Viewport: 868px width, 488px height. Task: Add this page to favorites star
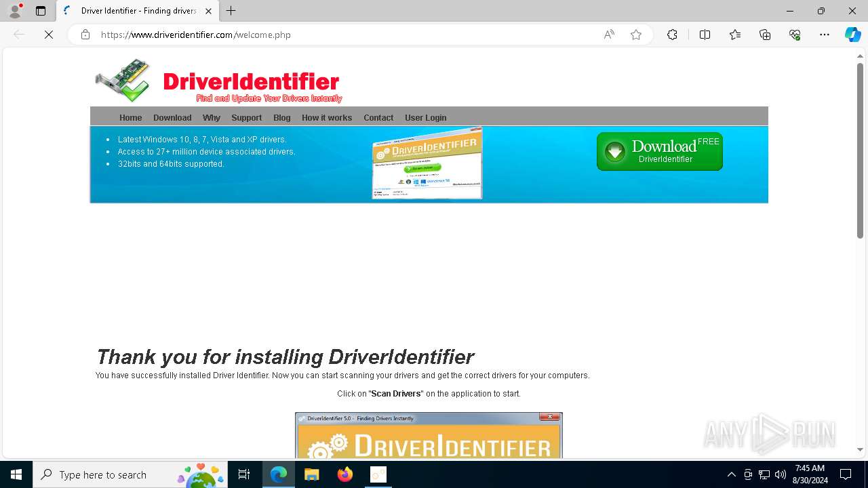point(636,35)
